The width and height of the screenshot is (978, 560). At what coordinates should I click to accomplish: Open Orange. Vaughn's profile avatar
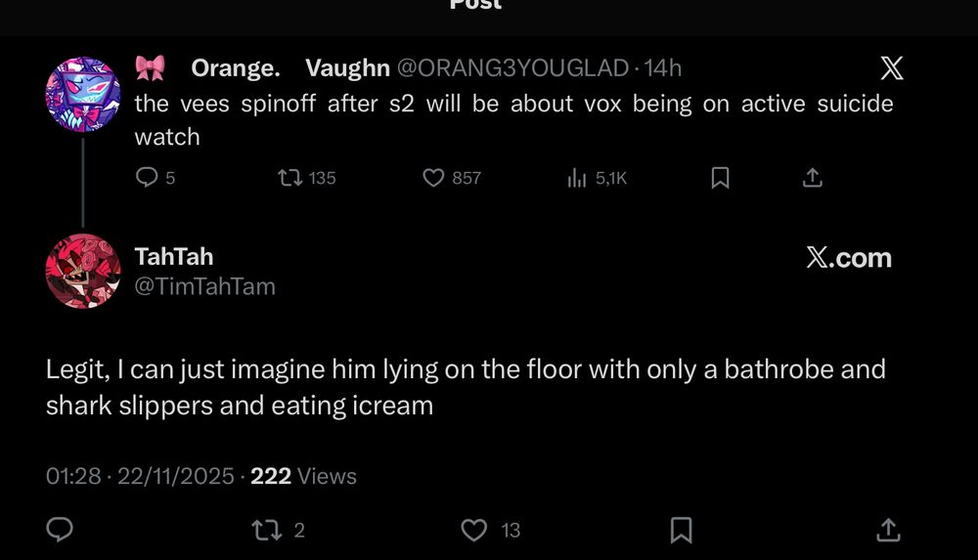(83, 95)
